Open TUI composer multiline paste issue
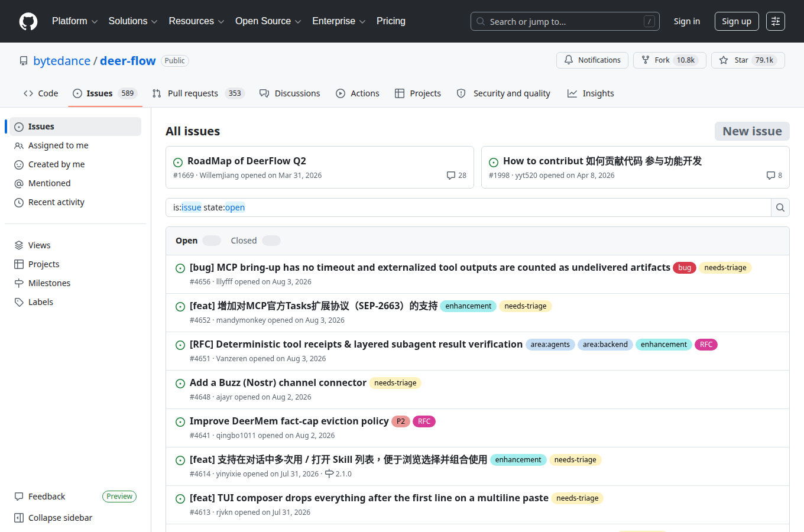Viewport: 804px width, 532px height. point(369,498)
